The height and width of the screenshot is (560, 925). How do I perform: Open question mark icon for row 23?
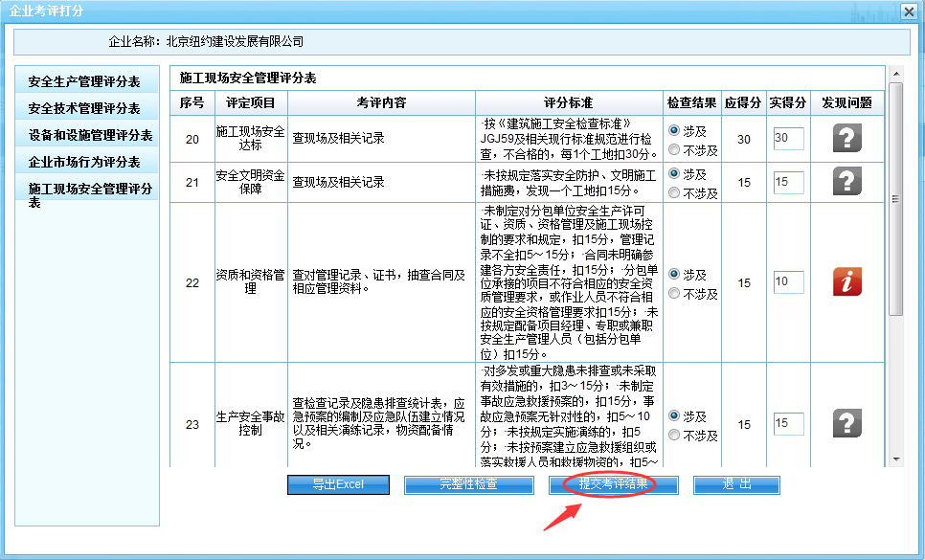[x=846, y=423]
